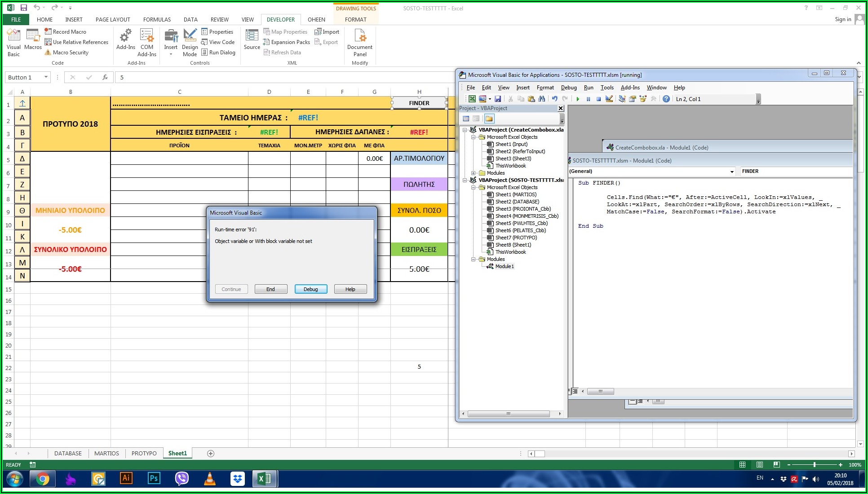The height and width of the screenshot is (494, 868).
Task: Switch to the DATABASE sheet tab
Action: pyautogui.click(x=67, y=453)
